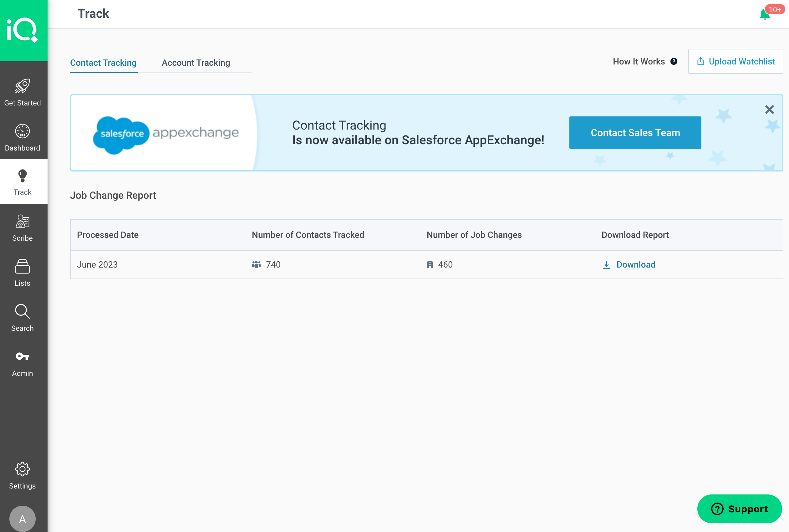This screenshot has height=532, width=789.
Task: Click the user avatar at bottom left
Action: coord(23,518)
